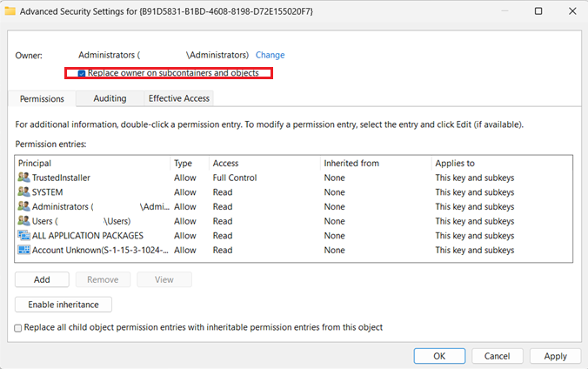The width and height of the screenshot is (588, 369).
Task: Click the TrustedInstaller principal icon
Action: point(23,178)
